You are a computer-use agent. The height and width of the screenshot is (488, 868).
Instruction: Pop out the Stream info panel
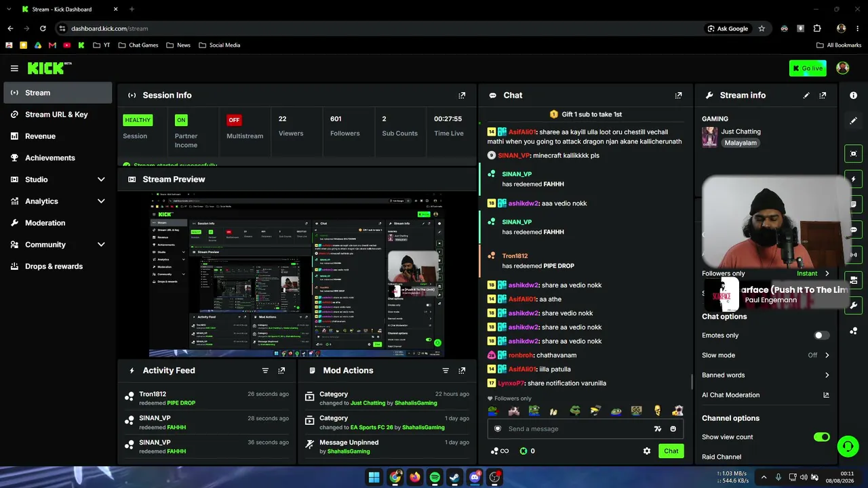click(x=823, y=96)
